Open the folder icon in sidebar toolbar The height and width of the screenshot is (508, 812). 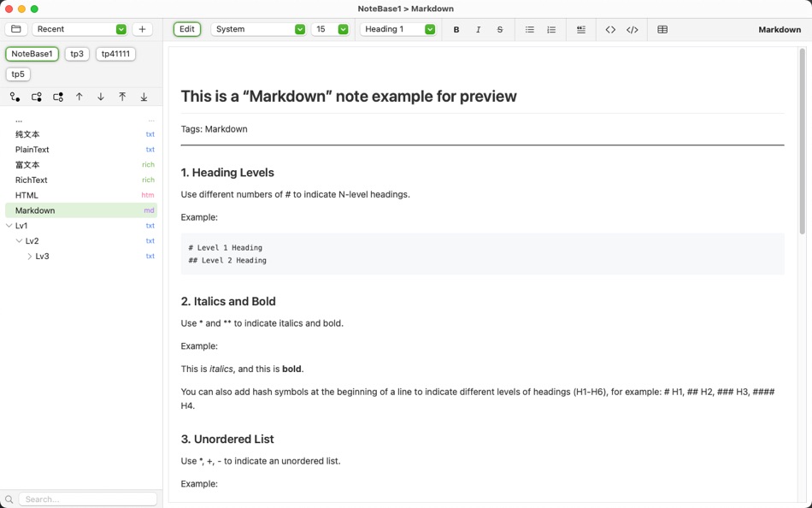click(x=16, y=29)
